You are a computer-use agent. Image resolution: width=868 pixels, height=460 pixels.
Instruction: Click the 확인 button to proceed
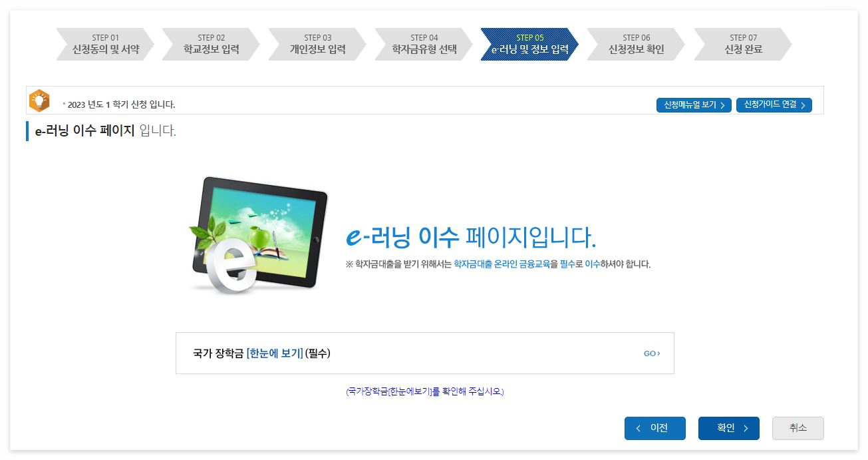729,429
